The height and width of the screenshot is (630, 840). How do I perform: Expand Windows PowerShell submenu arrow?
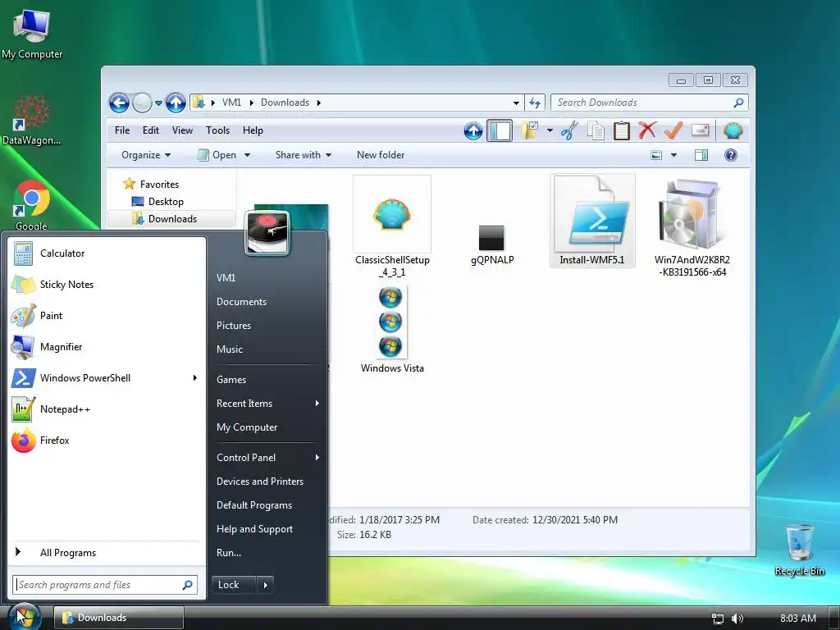(195, 377)
